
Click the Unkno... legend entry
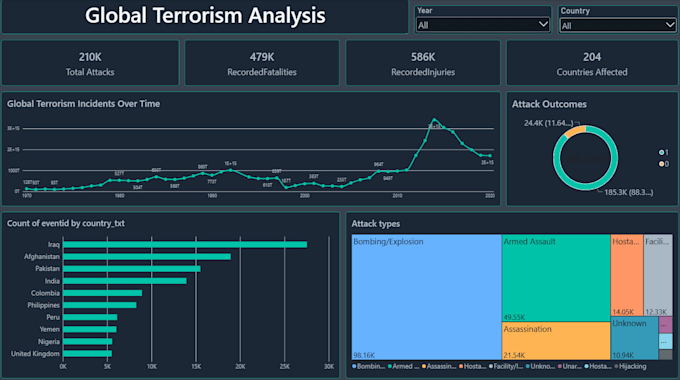(x=540, y=367)
